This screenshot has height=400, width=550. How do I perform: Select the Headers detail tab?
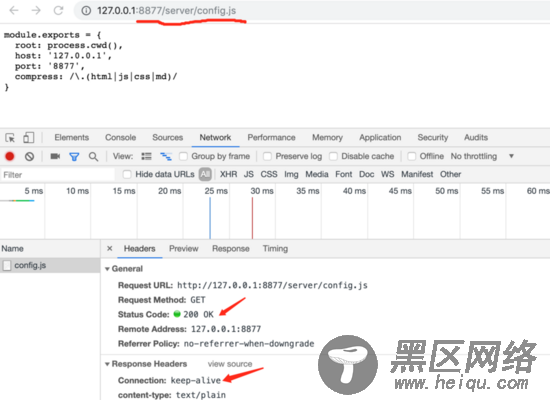click(139, 249)
